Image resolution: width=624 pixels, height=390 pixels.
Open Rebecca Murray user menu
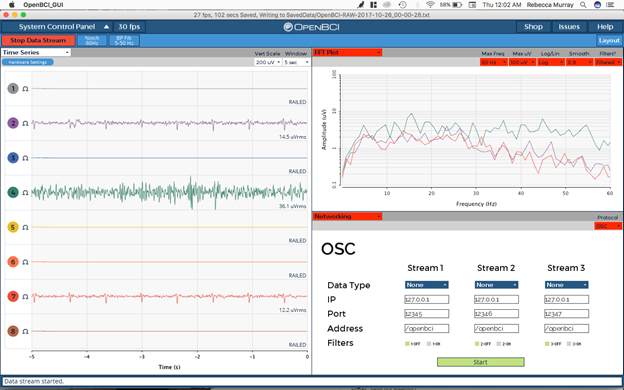point(550,5)
